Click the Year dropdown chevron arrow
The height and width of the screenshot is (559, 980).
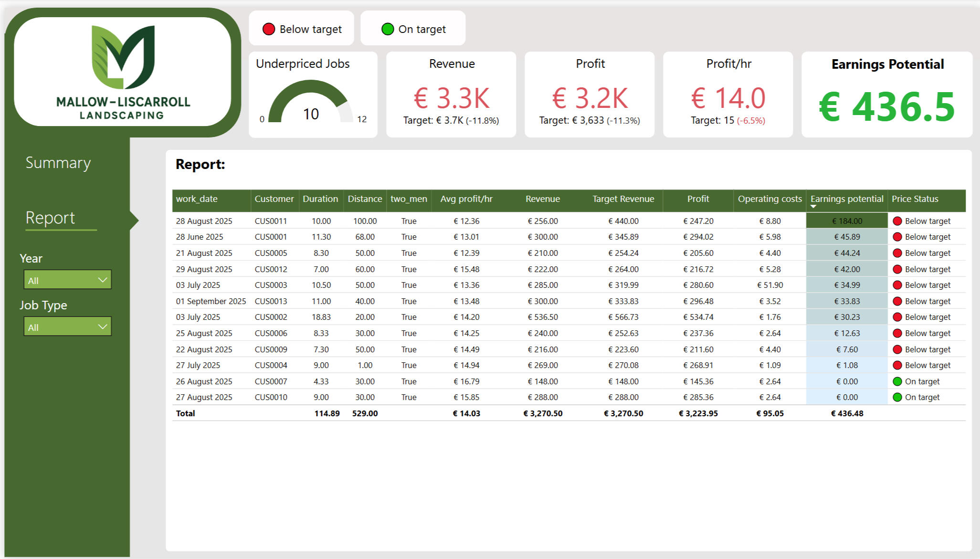[x=102, y=280]
